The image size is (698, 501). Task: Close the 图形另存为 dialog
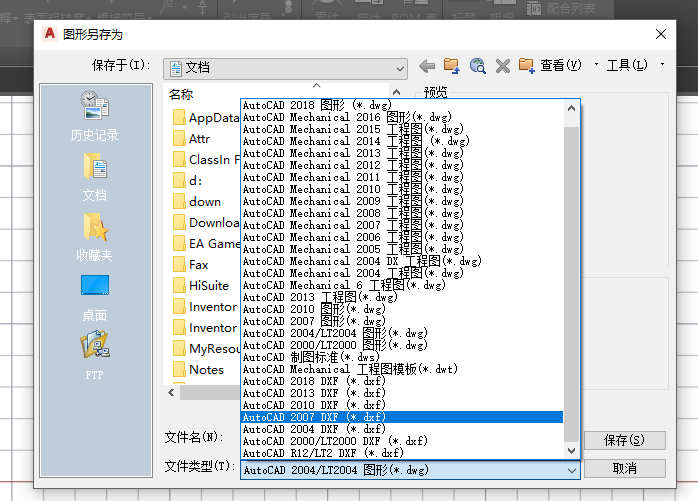[x=661, y=34]
